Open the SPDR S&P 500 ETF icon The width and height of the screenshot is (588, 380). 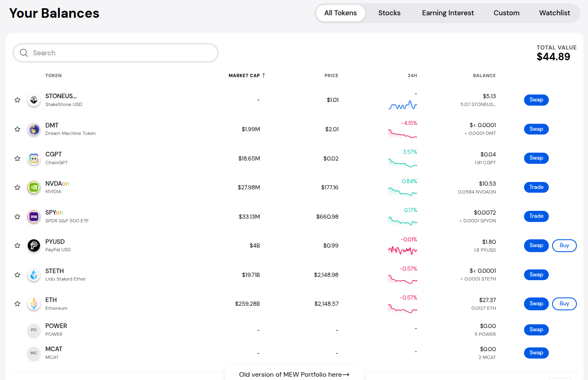(34, 217)
